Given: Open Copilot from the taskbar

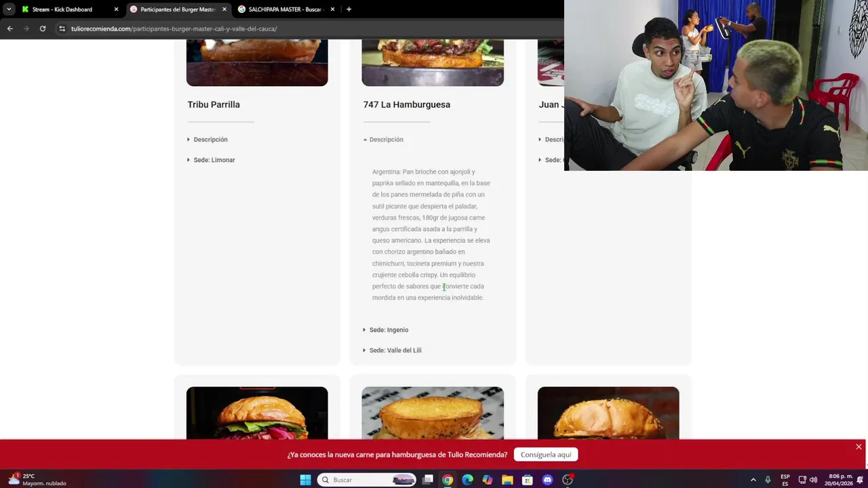Looking at the screenshot, I should (488, 480).
